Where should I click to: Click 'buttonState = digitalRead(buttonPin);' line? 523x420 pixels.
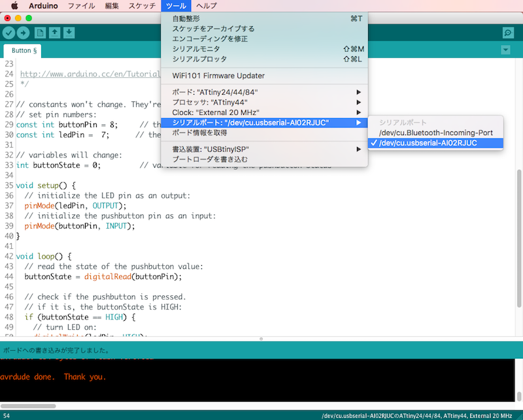[103, 277]
